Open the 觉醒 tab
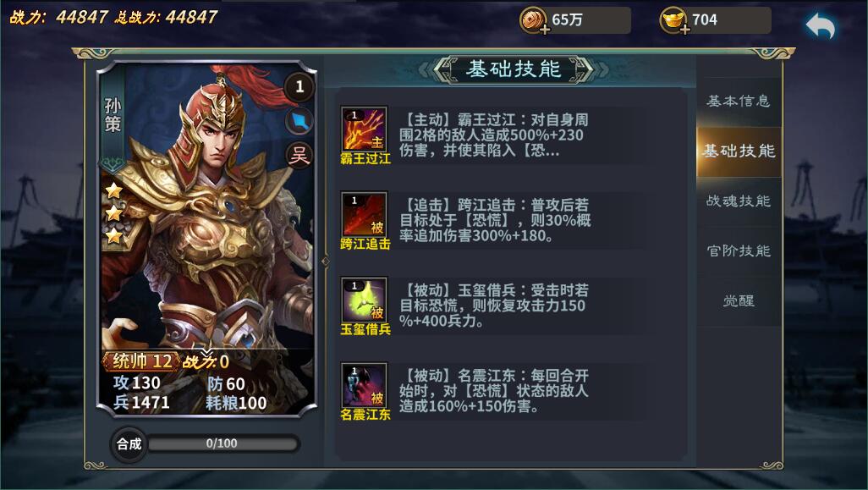 pyautogui.click(x=739, y=300)
